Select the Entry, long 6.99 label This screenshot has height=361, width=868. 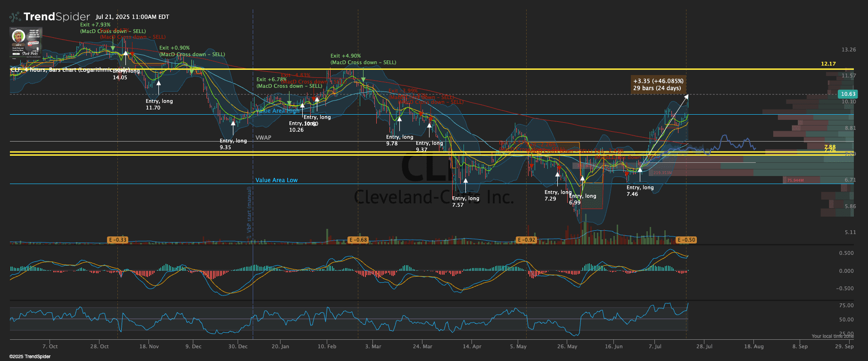[x=583, y=199]
